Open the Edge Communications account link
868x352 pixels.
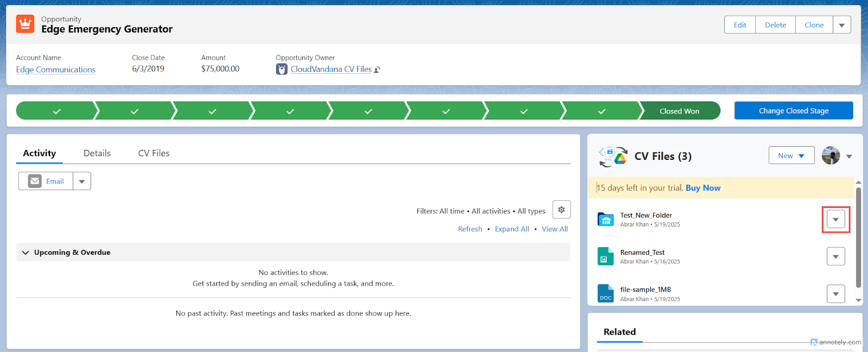(56, 70)
